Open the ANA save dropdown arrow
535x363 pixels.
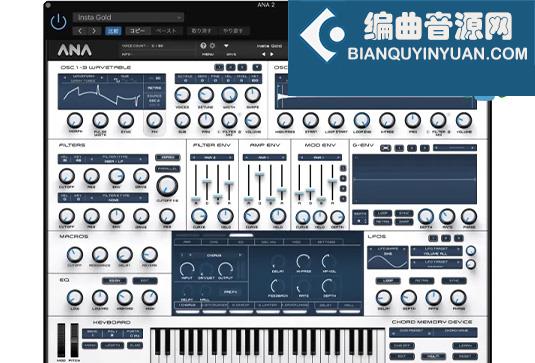(226, 46)
